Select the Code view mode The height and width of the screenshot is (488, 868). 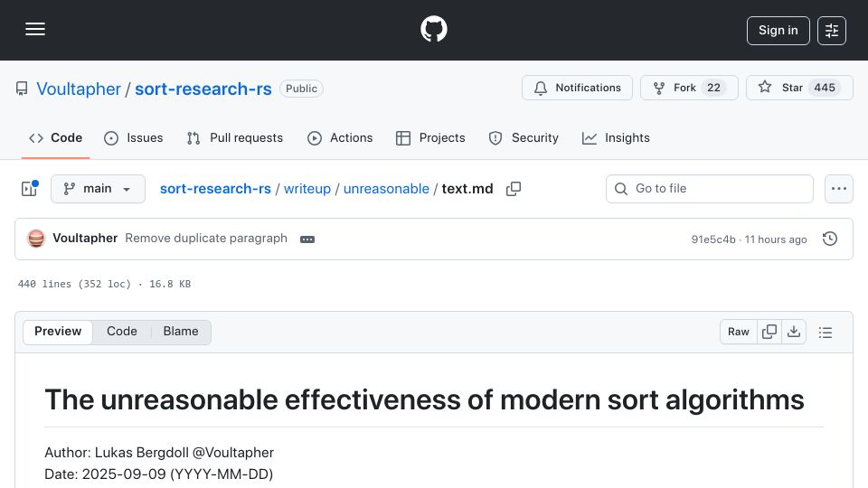tap(122, 332)
